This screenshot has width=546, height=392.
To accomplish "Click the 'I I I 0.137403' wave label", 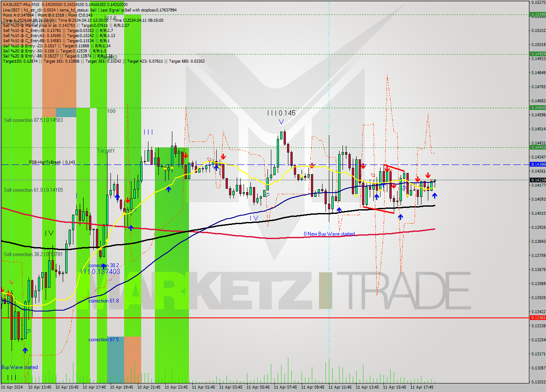I will point(101,271).
